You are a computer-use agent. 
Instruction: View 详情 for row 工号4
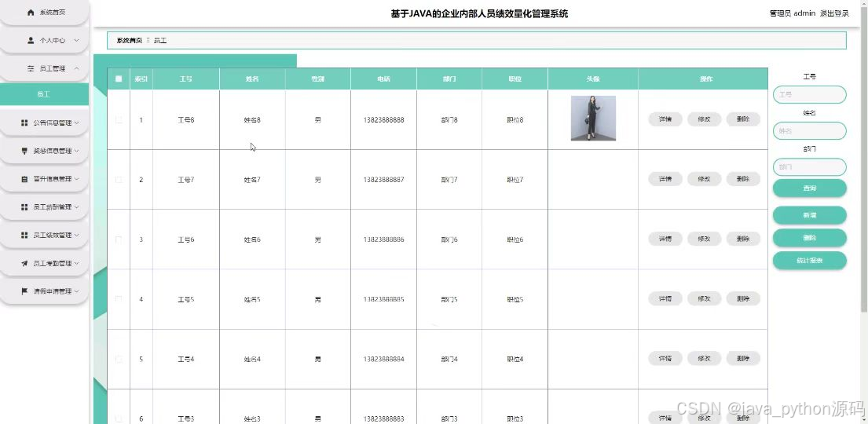[x=665, y=358]
